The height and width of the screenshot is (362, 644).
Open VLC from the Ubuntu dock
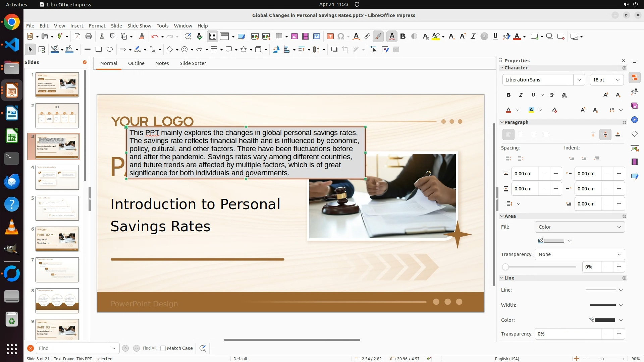(12, 227)
